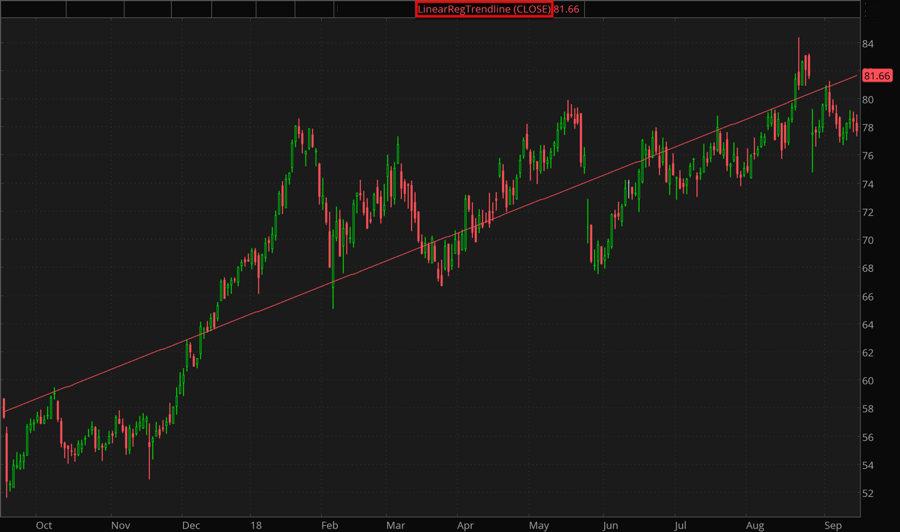Select the Nov label on the time axis
This screenshot has width=900, height=532.
coord(120,523)
